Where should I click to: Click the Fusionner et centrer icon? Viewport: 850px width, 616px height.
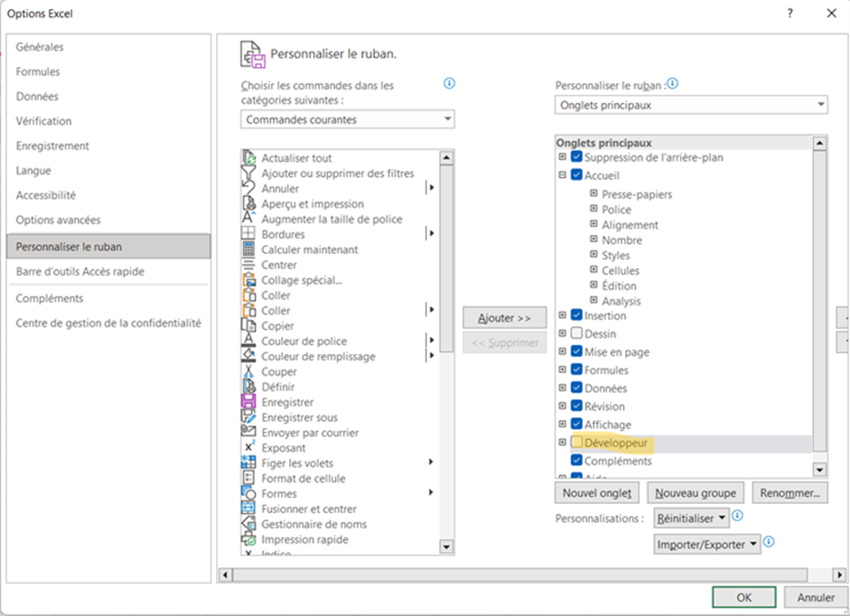coord(249,509)
